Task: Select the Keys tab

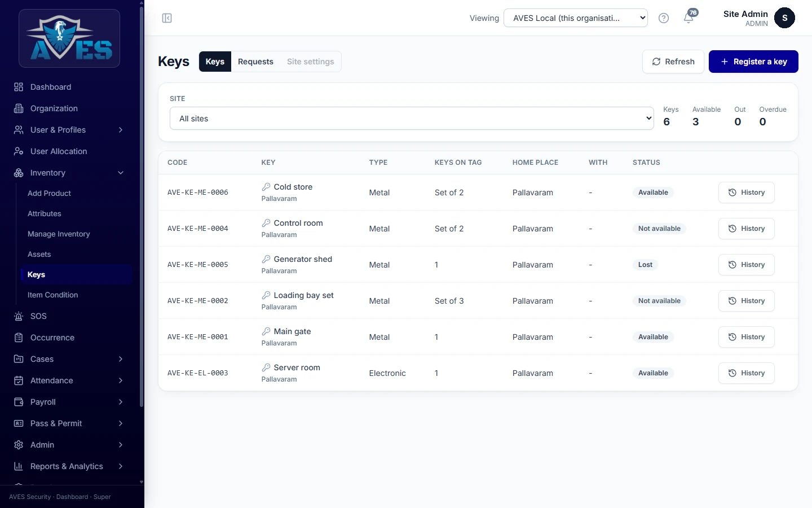Action: [215, 62]
